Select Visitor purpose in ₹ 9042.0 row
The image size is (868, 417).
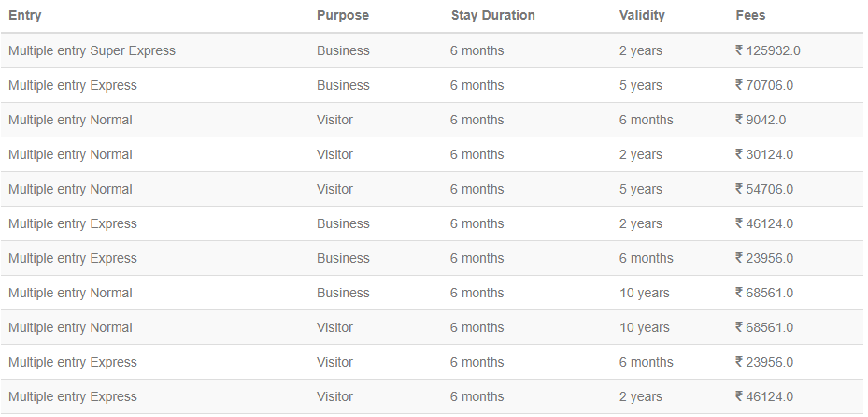click(334, 120)
